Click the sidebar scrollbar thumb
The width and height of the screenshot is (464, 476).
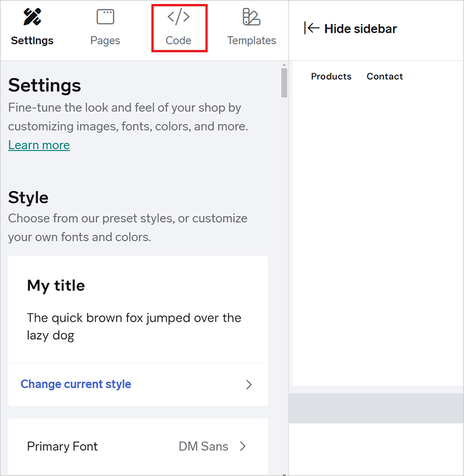click(284, 83)
